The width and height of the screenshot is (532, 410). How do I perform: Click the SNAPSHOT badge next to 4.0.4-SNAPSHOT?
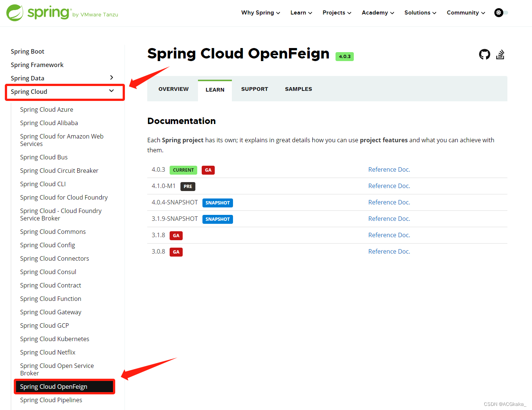(217, 203)
